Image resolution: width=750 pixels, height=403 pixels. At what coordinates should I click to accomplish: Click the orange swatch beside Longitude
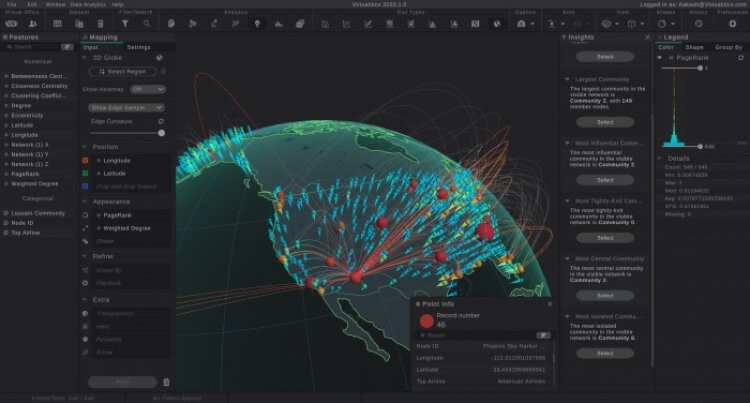pyautogui.click(x=85, y=161)
